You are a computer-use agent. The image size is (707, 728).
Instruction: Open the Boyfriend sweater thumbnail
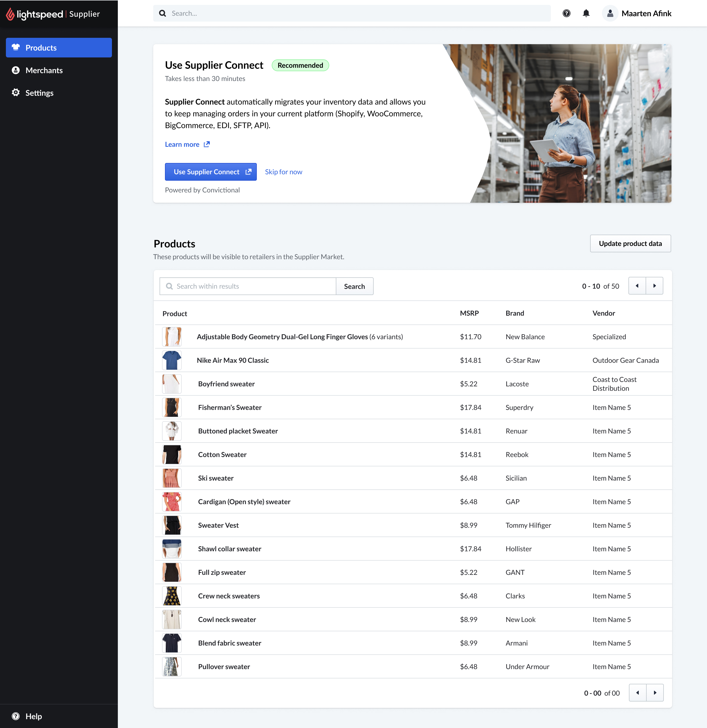(x=172, y=384)
